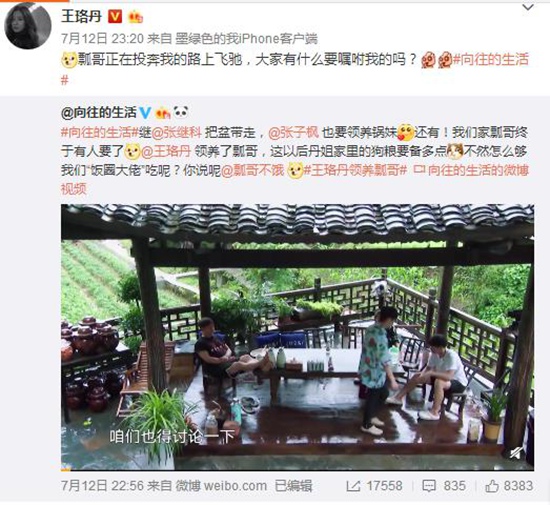The width and height of the screenshot is (550, 505).
Task: Click the panda emoji icon
Action: (181, 112)
